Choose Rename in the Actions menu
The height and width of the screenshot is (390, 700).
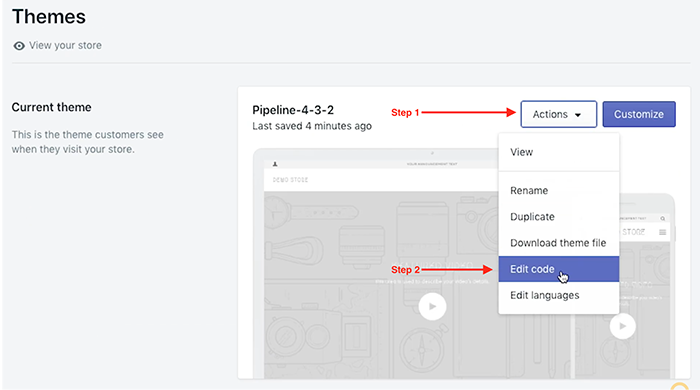(x=558, y=191)
